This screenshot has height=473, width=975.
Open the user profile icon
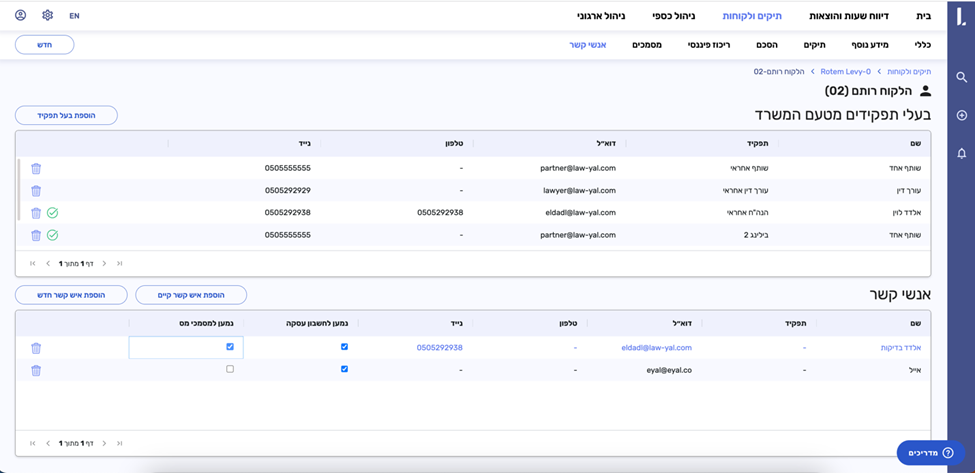21,16
